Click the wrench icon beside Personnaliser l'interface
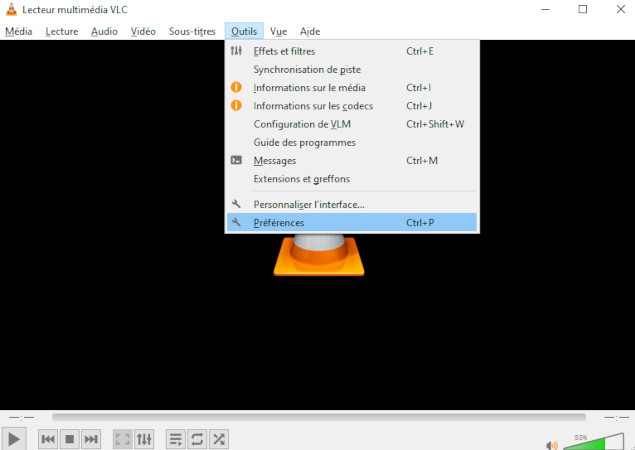 pos(236,204)
